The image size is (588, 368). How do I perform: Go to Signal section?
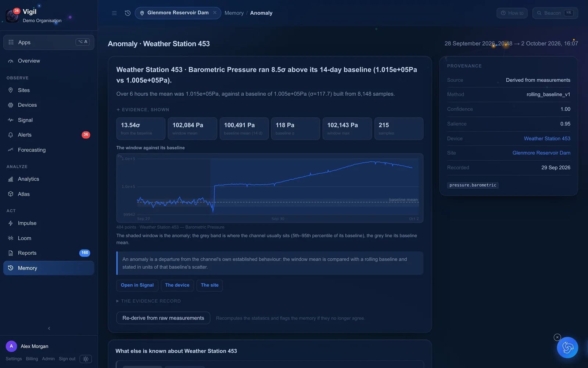click(49, 120)
